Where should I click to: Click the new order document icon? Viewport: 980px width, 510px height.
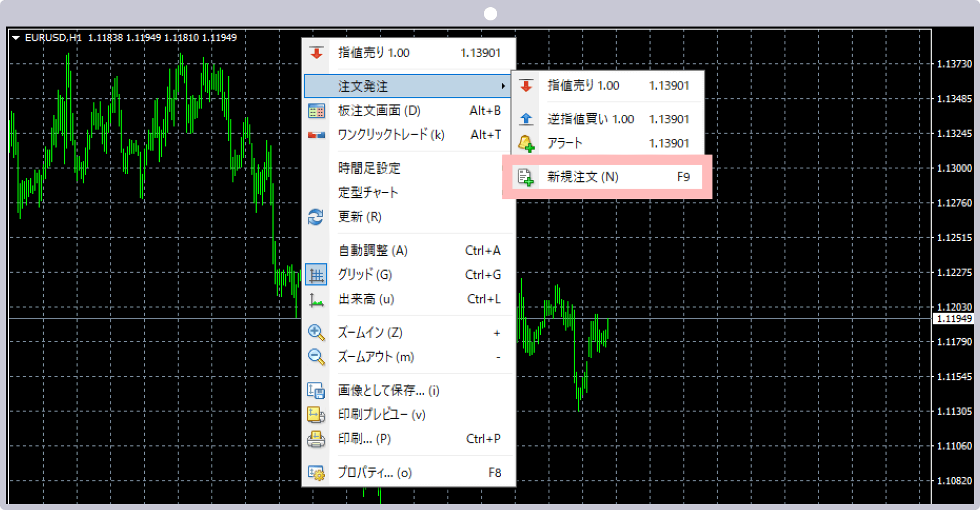pyautogui.click(x=526, y=177)
